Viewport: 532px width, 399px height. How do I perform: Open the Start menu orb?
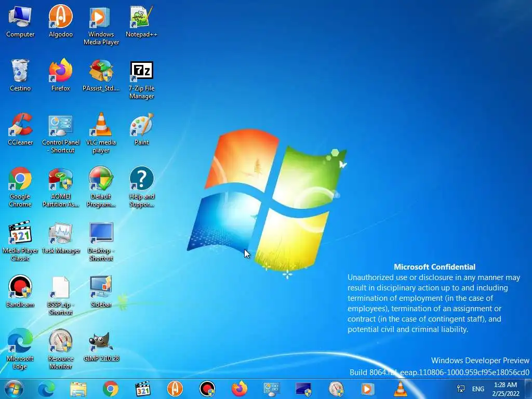[14, 389]
